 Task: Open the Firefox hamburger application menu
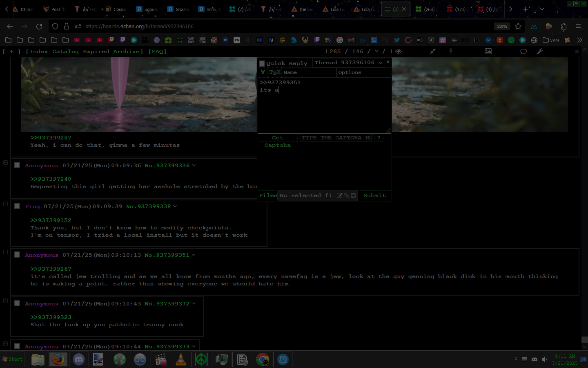click(578, 26)
